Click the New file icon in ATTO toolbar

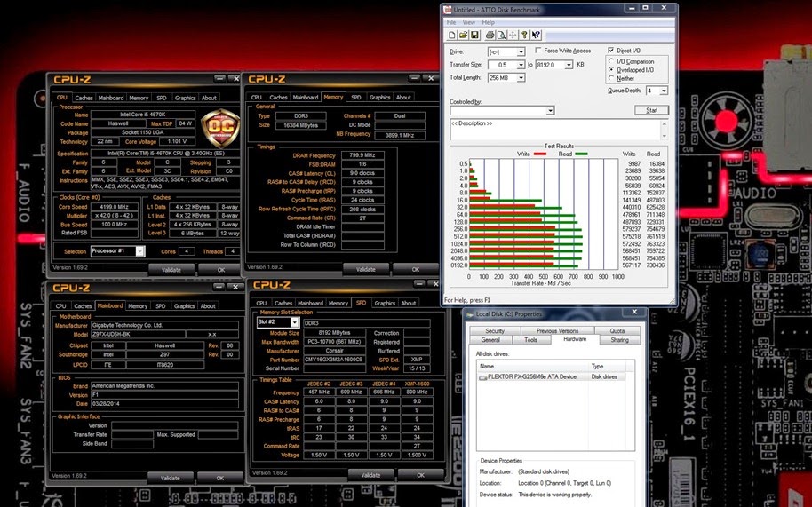(452, 35)
